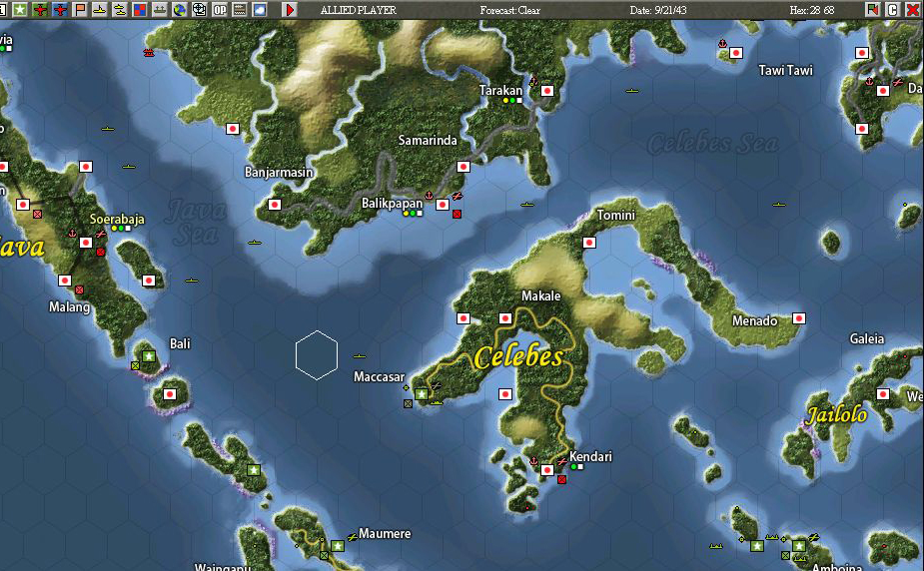The height and width of the screenshot is (571, 924).
Task: Click the ALLIED PLAYER header text
Action: [x=359, y=10]
